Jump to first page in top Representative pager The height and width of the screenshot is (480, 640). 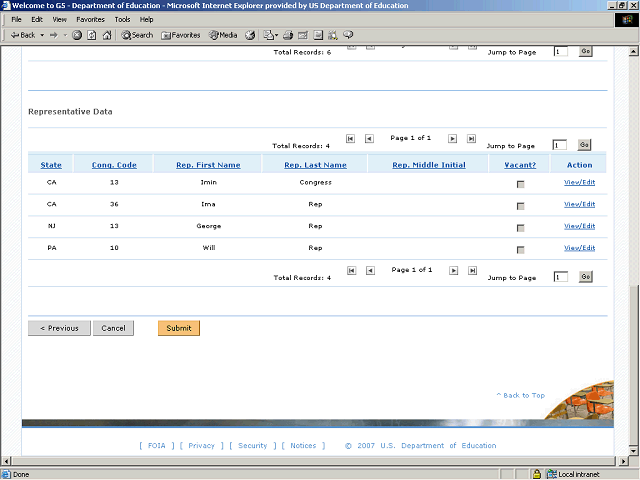pos(350,138)
